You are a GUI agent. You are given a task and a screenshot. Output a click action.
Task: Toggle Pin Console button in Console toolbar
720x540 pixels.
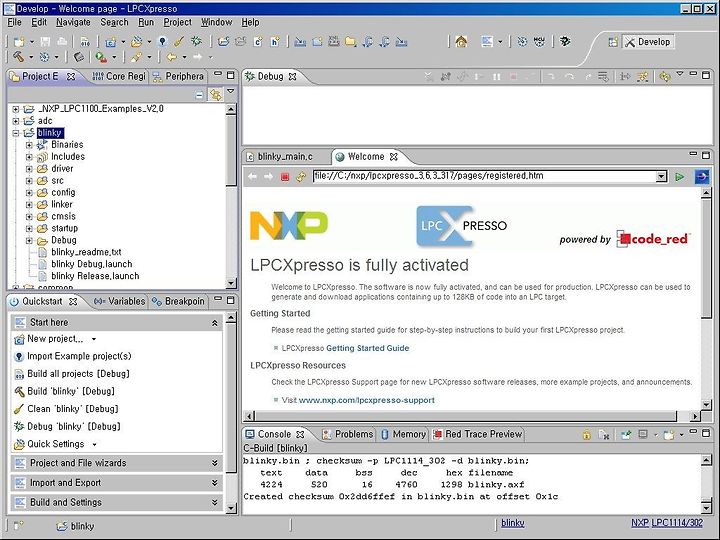(625, 434)
